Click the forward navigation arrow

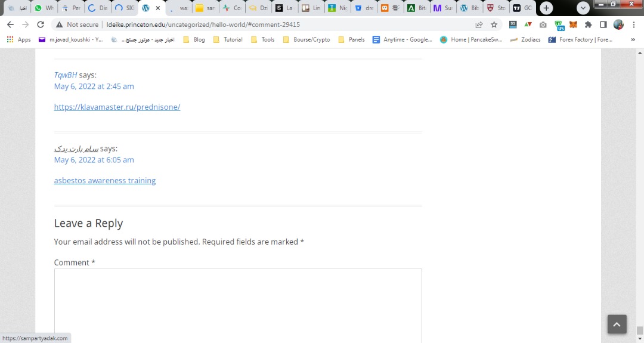26,24
